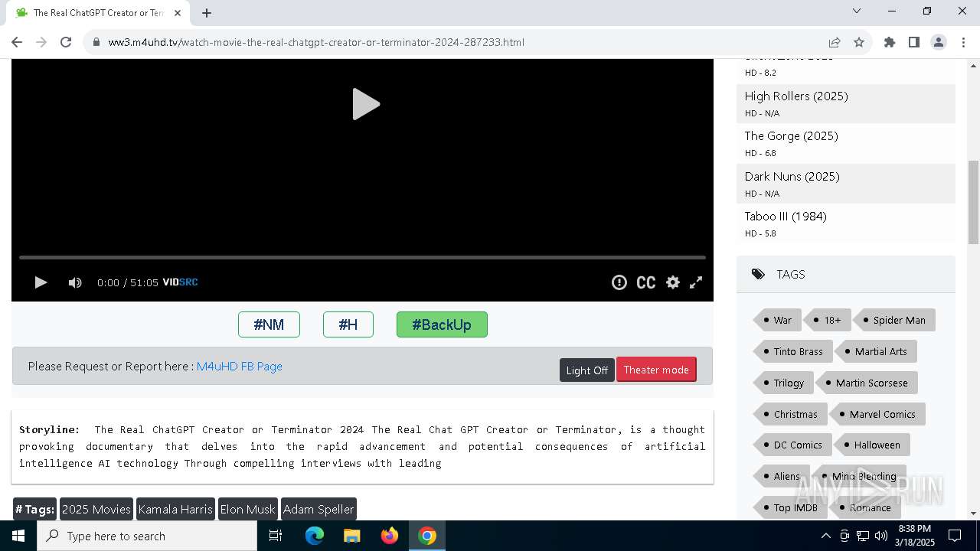This screenshot has height=551, width=980.
Task: Mute the video player volume
Action: (74, 282)
